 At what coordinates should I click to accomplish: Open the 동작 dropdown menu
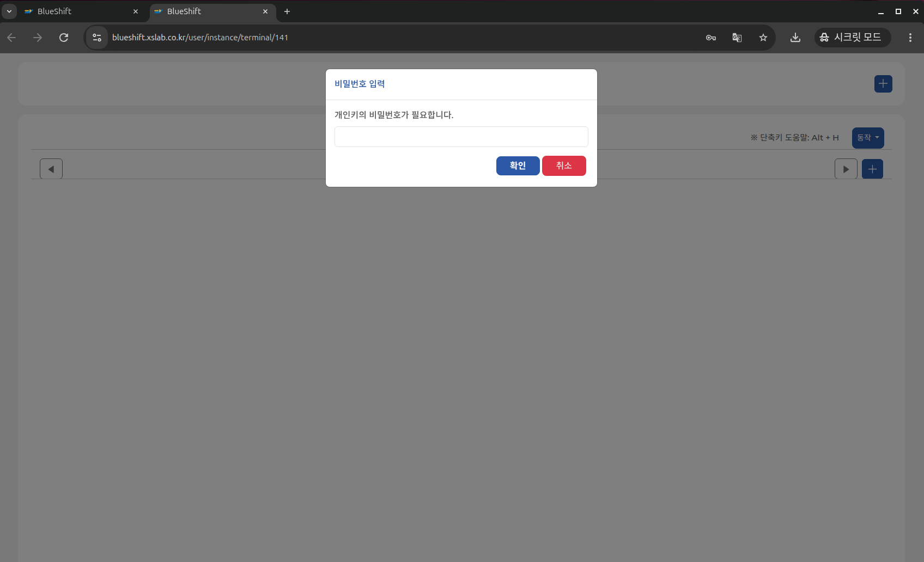(867, 138)
